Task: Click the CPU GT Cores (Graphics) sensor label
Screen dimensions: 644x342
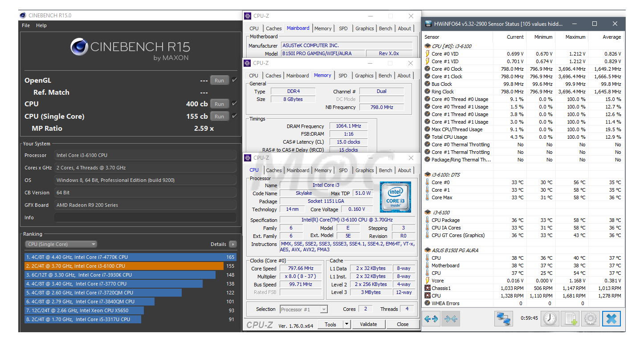Action: (x=458, y=235)
